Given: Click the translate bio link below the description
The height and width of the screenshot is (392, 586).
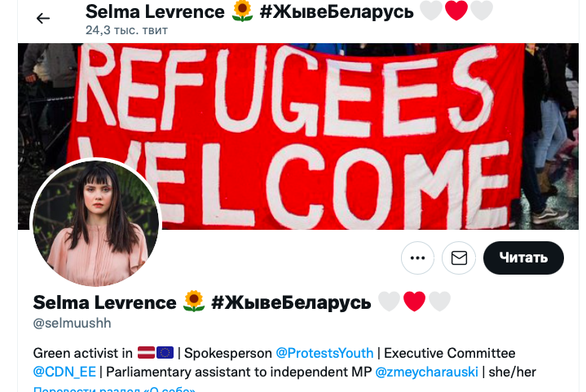Looking at the screenshot, I should click(x=114, y=389).
